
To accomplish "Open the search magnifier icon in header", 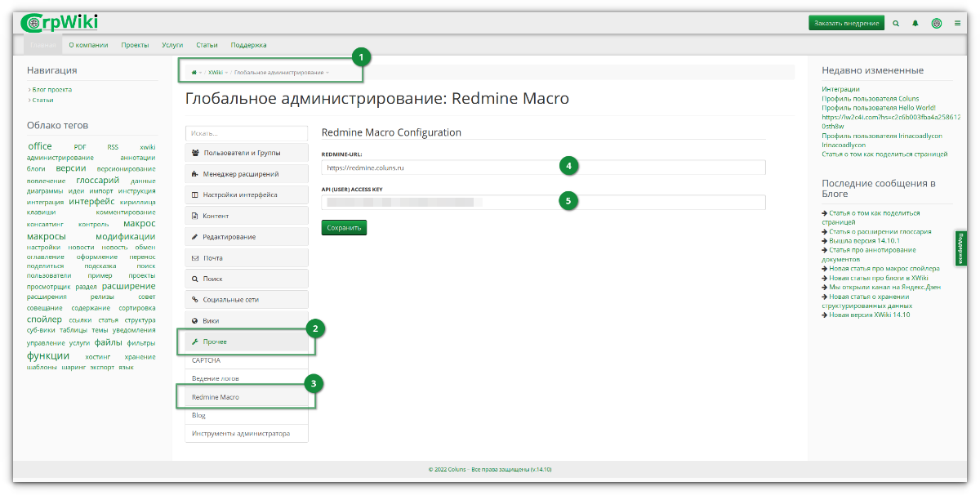I will [x=896, y=23].
